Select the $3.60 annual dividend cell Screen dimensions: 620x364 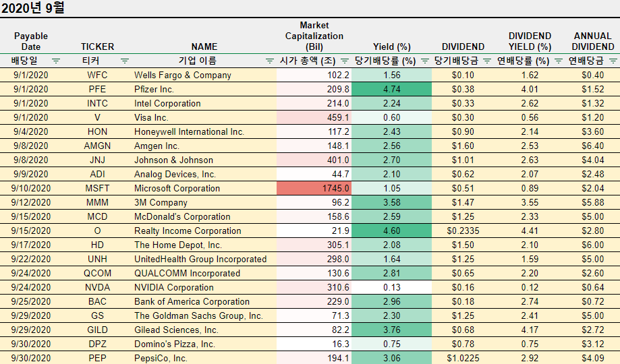(x=593, y=131)
